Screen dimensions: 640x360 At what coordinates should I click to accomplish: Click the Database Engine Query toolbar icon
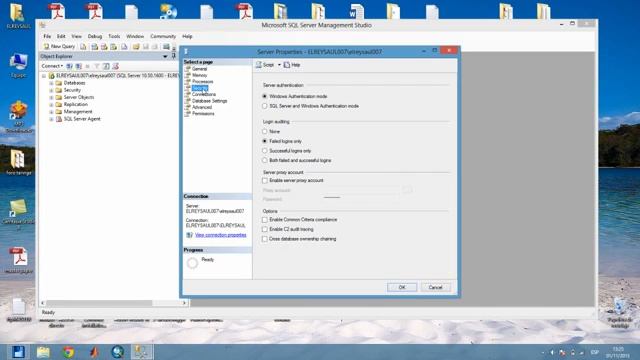coord(83,47)
